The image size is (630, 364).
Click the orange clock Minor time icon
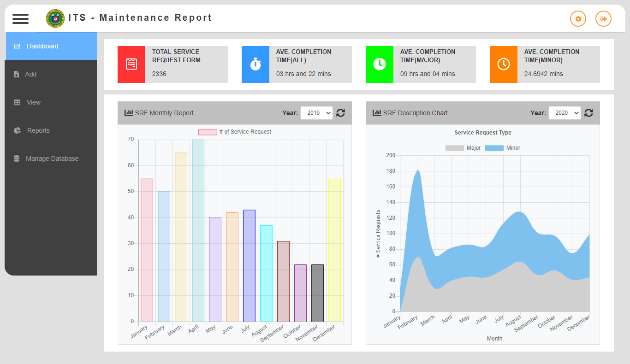point(504,65)
